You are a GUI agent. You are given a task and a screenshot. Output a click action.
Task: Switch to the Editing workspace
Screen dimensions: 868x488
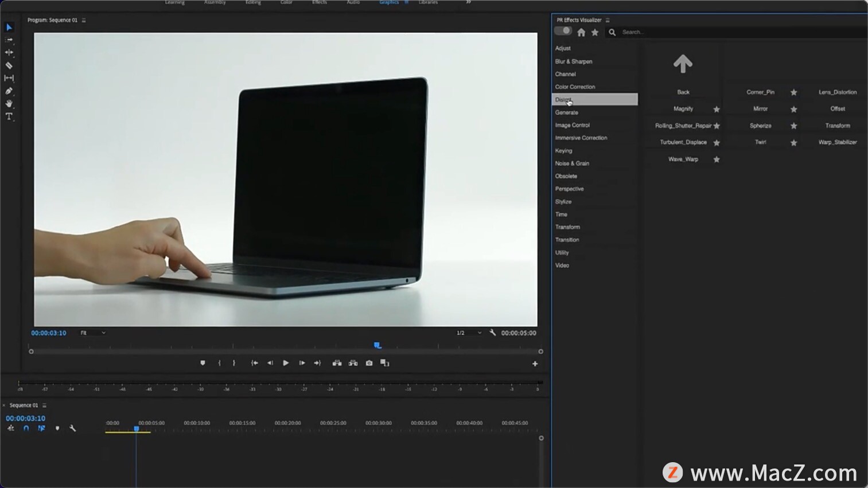pos(253,2)
